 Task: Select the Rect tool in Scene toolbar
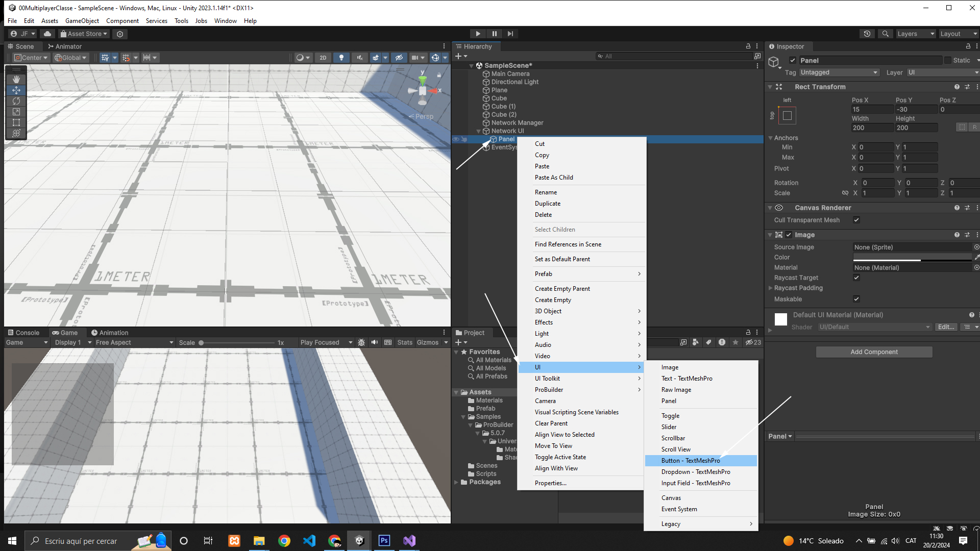point(16,122)
